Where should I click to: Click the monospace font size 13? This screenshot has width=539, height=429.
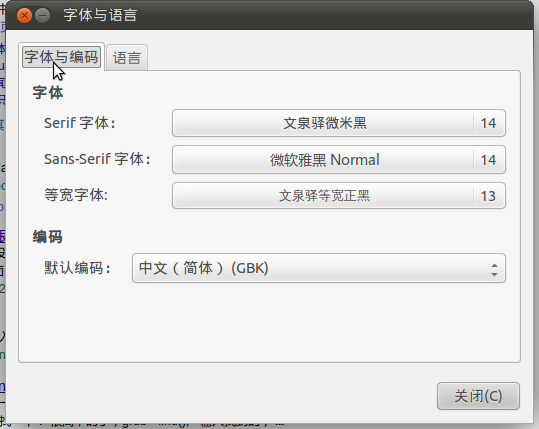point(488,196)
